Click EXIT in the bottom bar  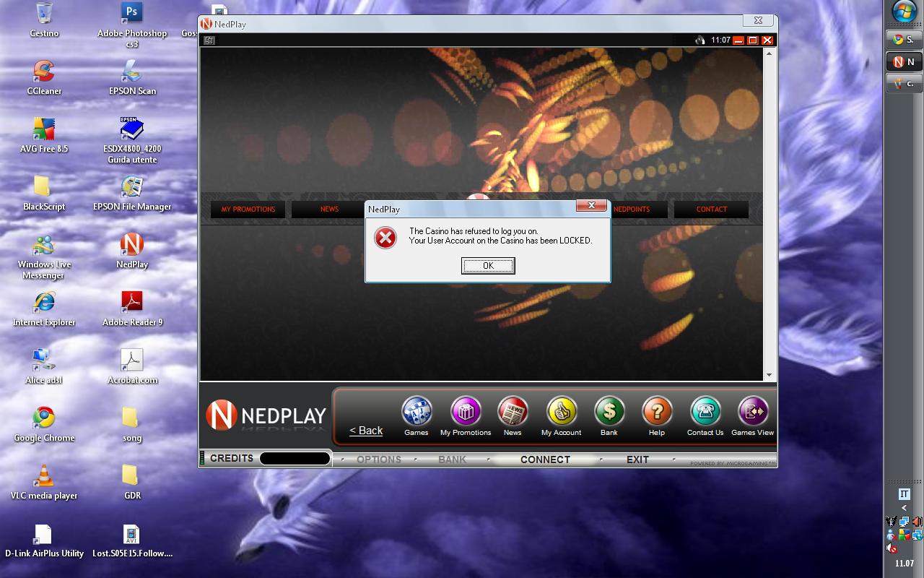[x=637, y=460]
